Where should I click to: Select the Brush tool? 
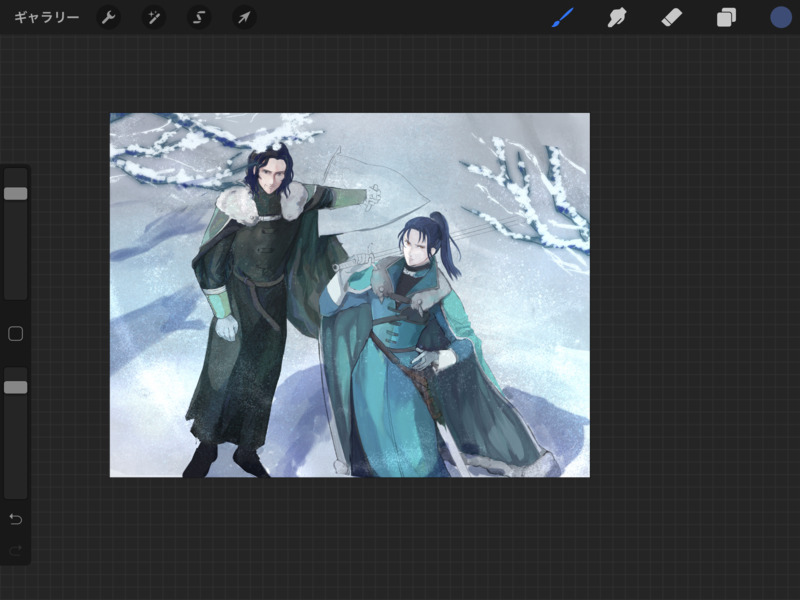pyautogui.click(x=562, y=18)
